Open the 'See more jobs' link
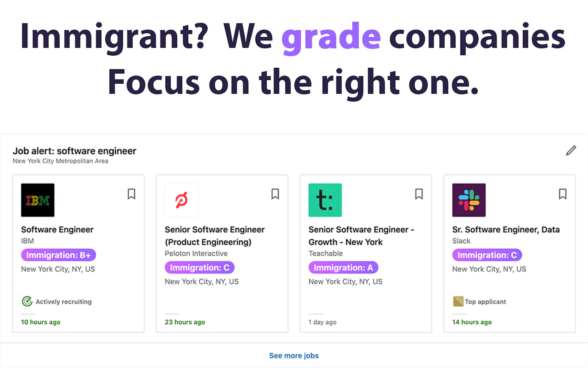Image resolution: width=588 pixels, height=368 pixels. pyautogui.click(x=294, y=355)
